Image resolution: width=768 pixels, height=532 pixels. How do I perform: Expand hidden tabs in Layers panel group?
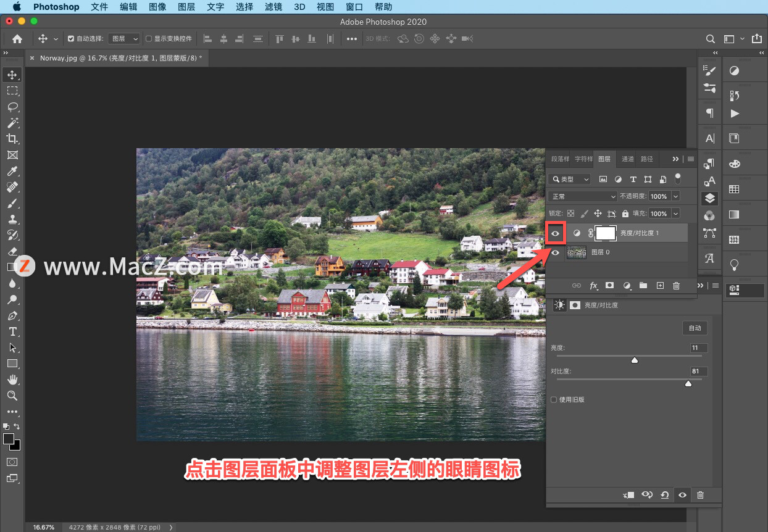(675, 159)
